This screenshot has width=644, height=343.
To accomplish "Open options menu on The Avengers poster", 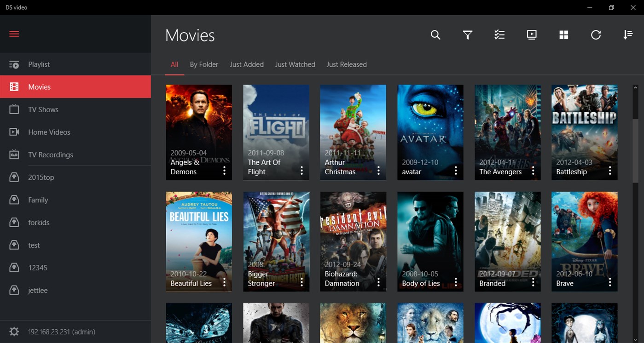I will [533, 170].
